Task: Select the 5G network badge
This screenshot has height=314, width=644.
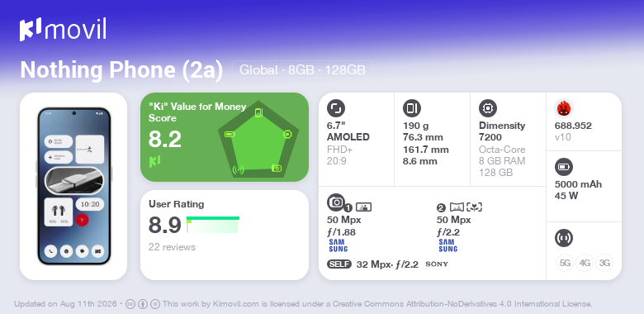Action: coord(565,263)
